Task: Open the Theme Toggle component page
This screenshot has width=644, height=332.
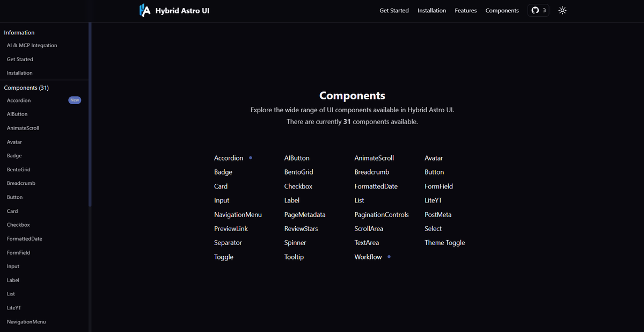Action: pos(444,242)
